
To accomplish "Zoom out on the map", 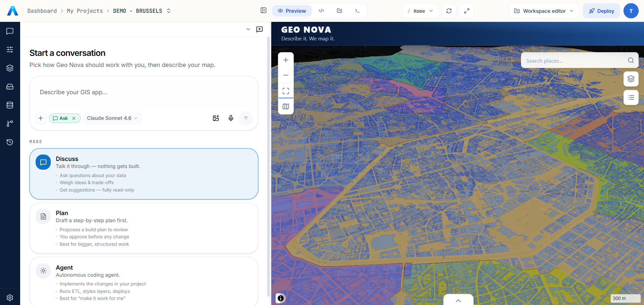I will tap(286, 75).
